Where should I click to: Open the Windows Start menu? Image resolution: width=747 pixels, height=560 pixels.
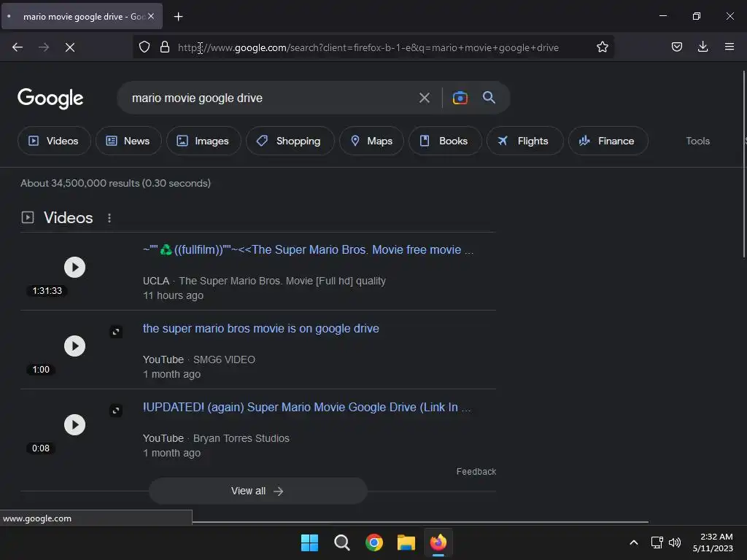point(309,542)
